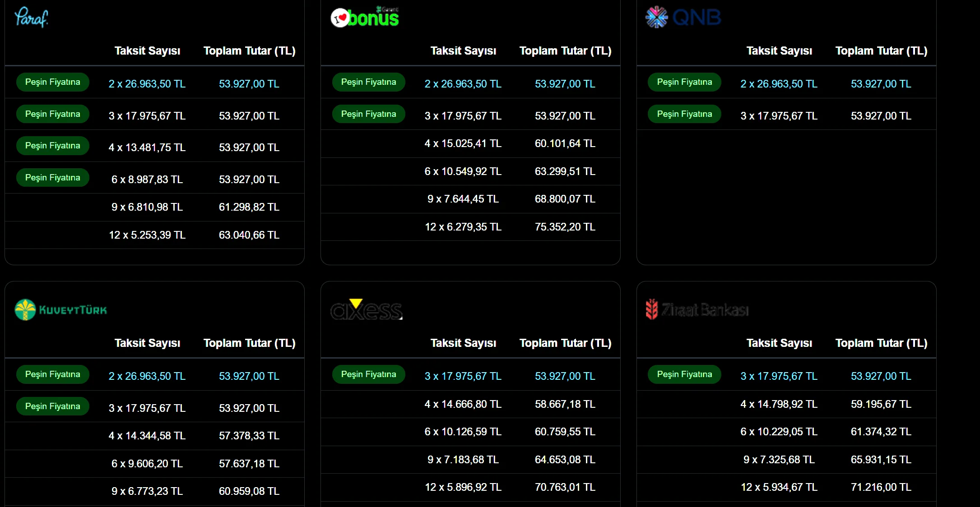The width and height of the screenshot is (980, 507).
Task: Select Kuveyt Türk 6 x 9.606,20 TL row
Action: click(x=147, y=464)
